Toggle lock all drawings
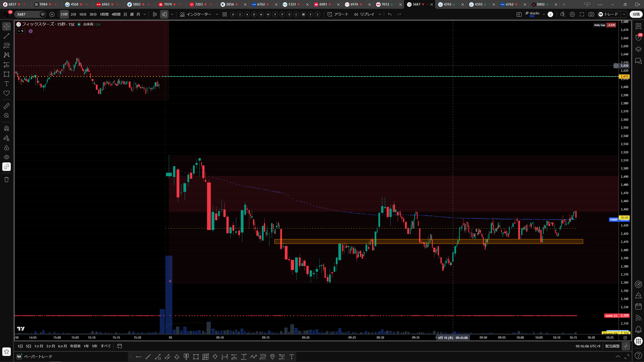This screenshot has height=362, width=644. (7, 148)
